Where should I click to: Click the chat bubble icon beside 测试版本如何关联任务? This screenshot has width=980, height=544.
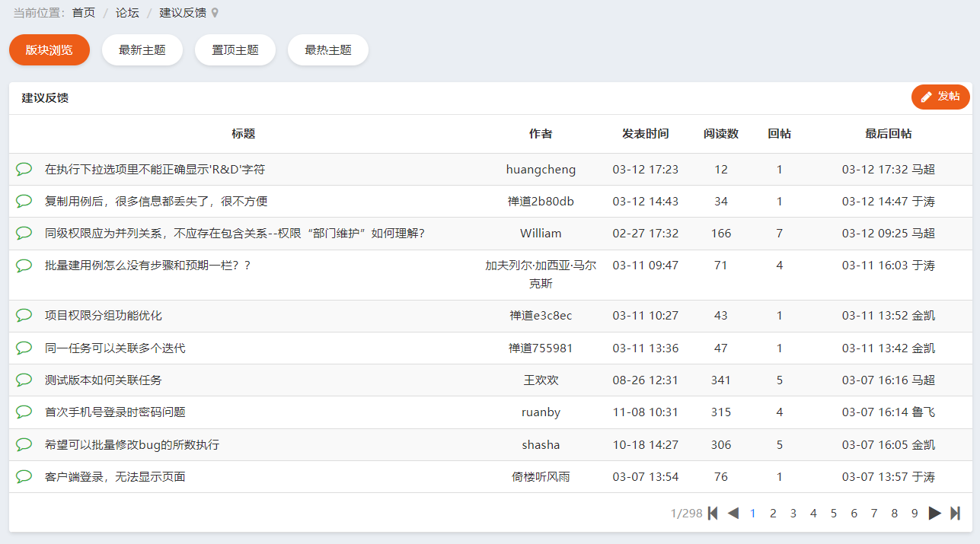click(24, 380)
